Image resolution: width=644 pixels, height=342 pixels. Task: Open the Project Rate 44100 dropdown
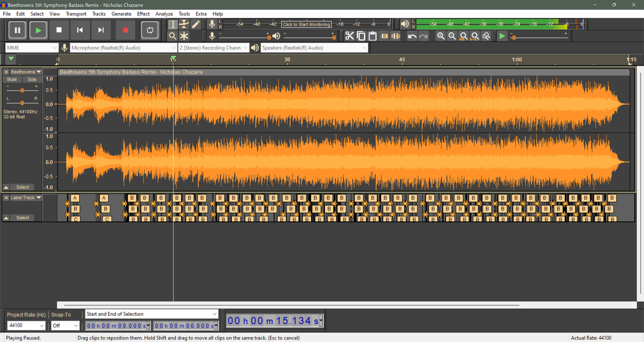point(26,326)
